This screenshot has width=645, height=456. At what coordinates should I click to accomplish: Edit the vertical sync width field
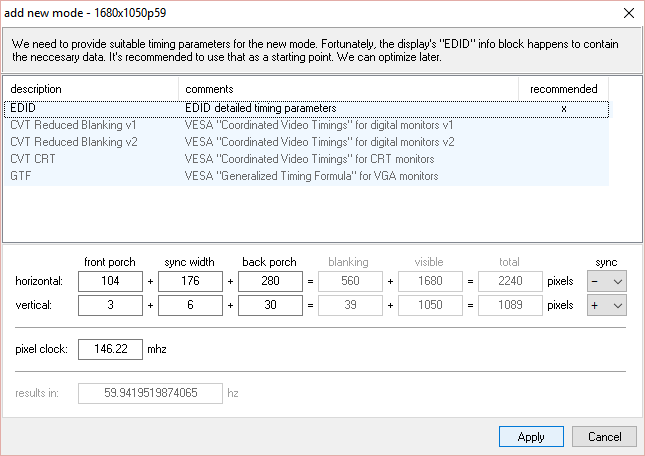point(190,305)
